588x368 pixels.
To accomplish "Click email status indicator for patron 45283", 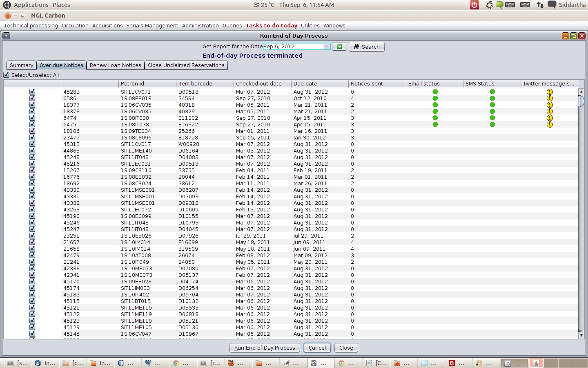I will click(x=435, y=92).
